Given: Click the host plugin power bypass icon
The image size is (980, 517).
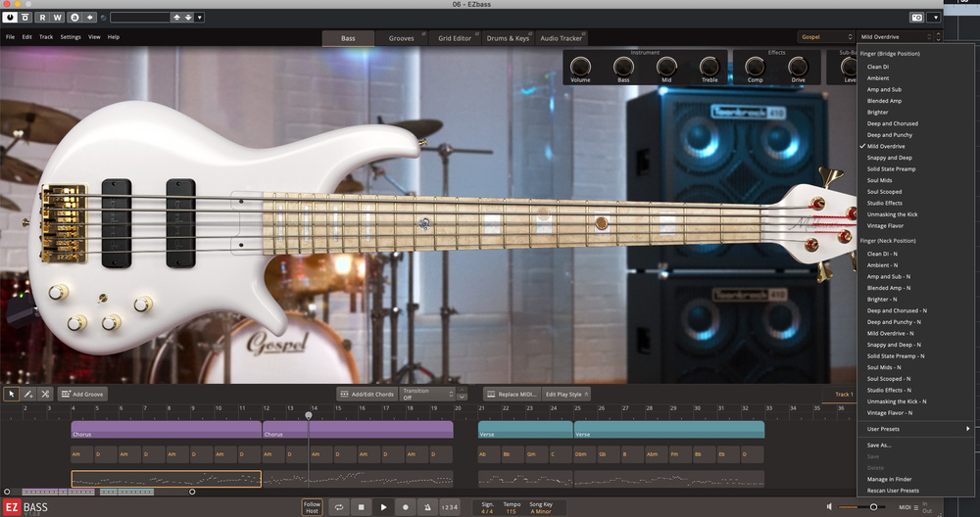Looking at the screenshot, I should click(x=10, y=18).
